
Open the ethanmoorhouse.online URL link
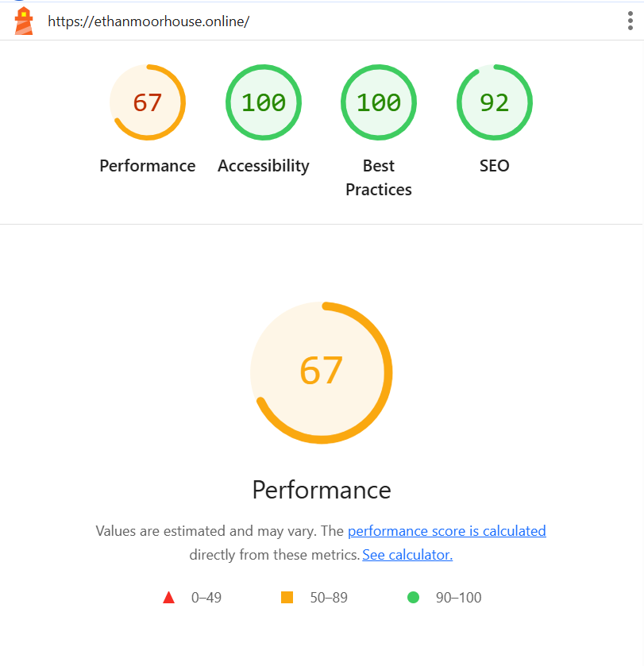click(148, 21)
